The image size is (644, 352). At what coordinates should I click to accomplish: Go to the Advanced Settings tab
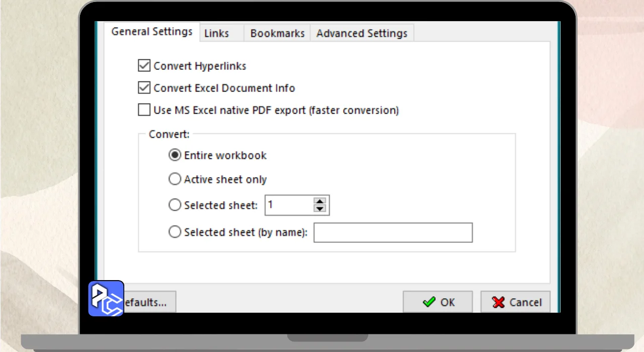tap(362, 34)
